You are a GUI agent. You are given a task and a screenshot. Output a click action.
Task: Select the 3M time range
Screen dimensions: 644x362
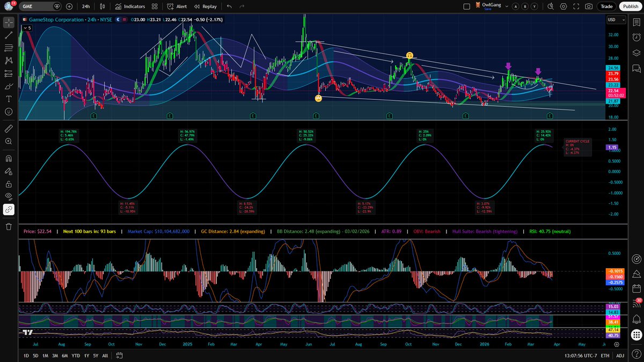55,356
